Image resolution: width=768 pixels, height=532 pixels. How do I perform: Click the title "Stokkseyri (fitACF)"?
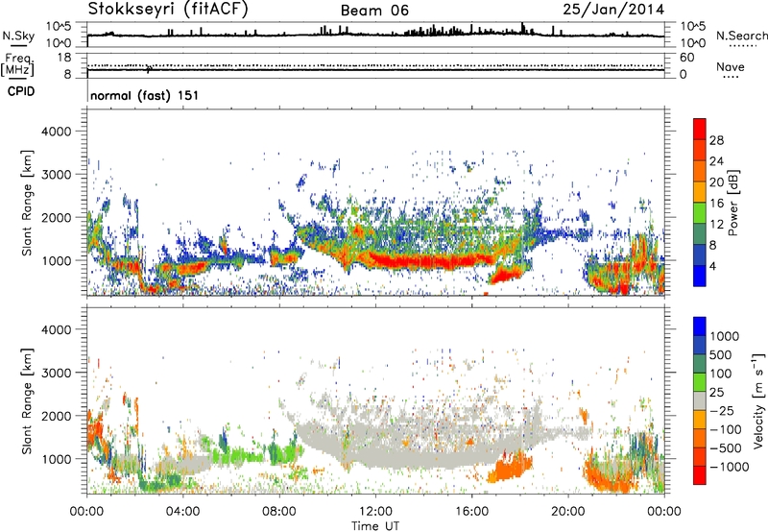(x=168, y=10)
